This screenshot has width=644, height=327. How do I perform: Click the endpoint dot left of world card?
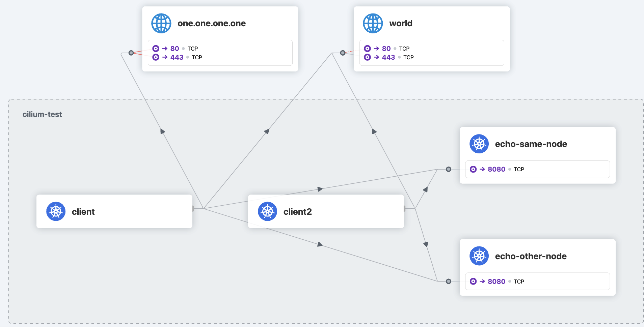click(x=343, y=53)
